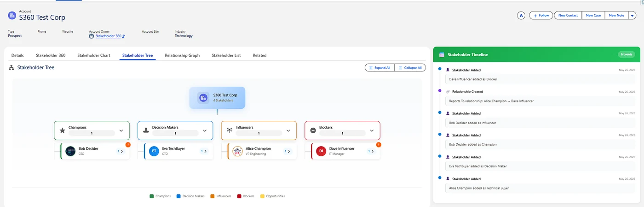The image size is (644, 207).
Task: Collapse the Influencers group chevron
Action: click(x=288, y=130)
